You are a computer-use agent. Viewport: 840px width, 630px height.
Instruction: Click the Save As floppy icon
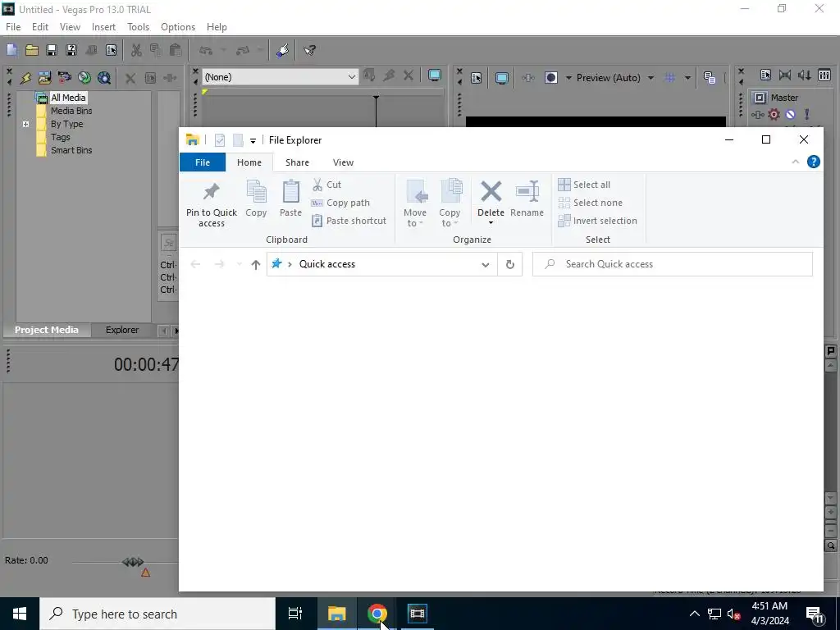pyautogui.click(x=71, y=50)
